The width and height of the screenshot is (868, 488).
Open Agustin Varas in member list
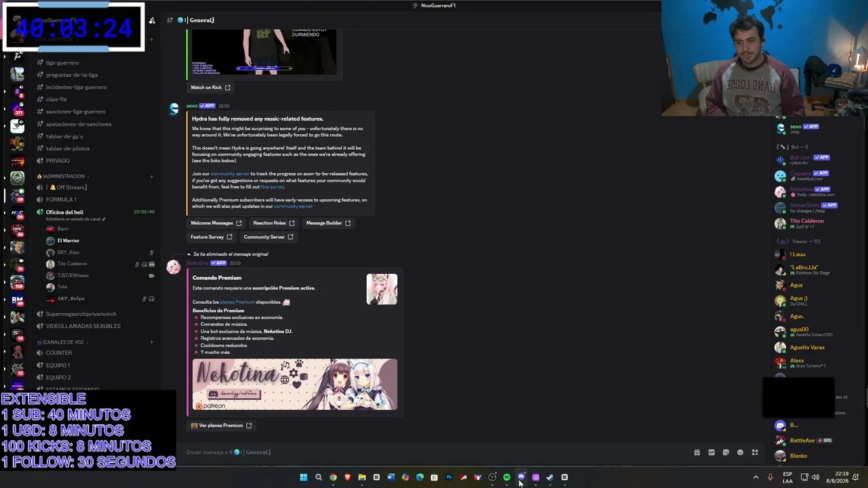pyautogui.click(x=807, y=348)
